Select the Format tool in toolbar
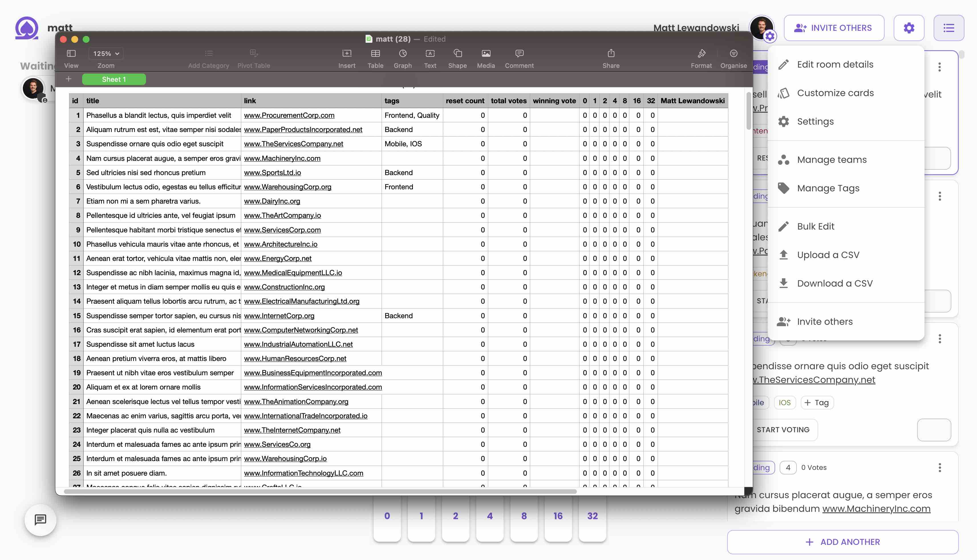 click(x=701, y=57)
